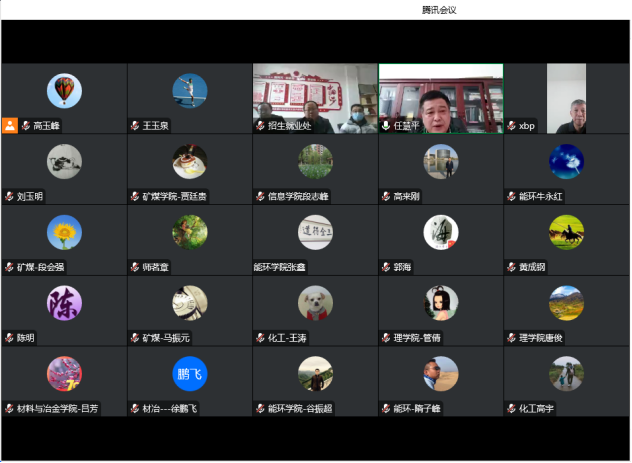Screen dimensions: 632x463
Task: Click the 材料与冶金学院-吕芳 name label
Action: 58,409
